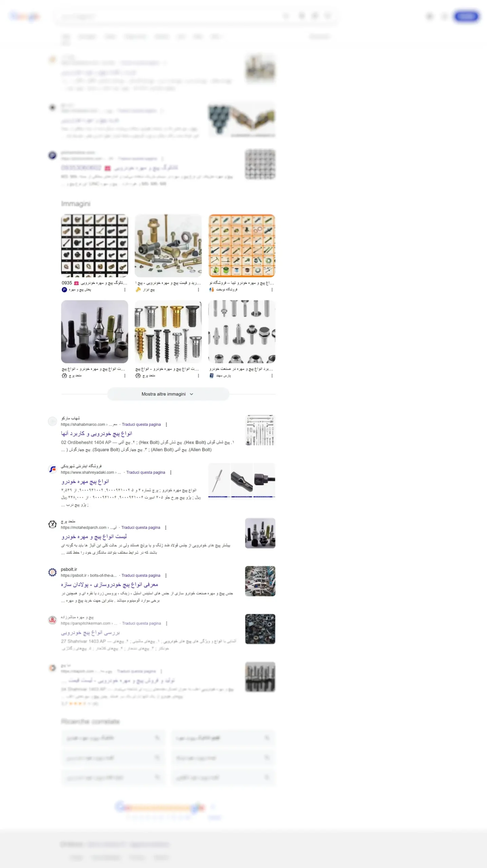Click Traduci questa pagina for psbolt.ir
The width and height of the screenshot is (487, 868).
[x=141, y=575]
